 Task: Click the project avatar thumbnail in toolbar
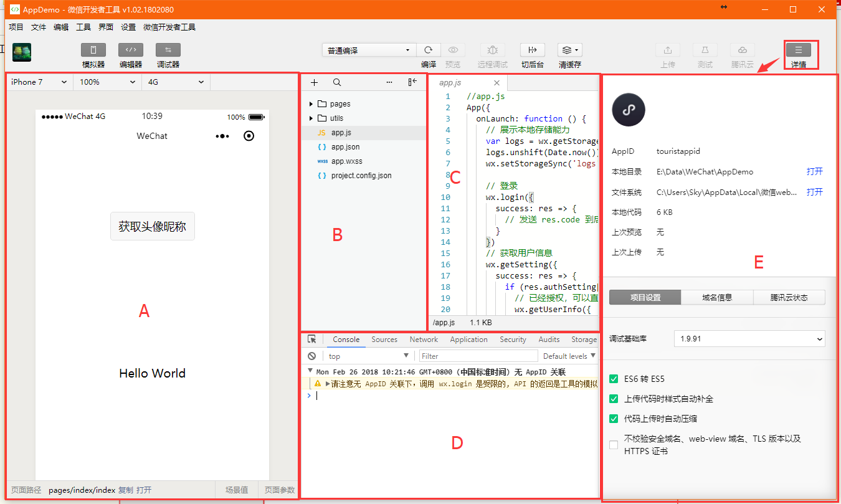pos(22,52)
